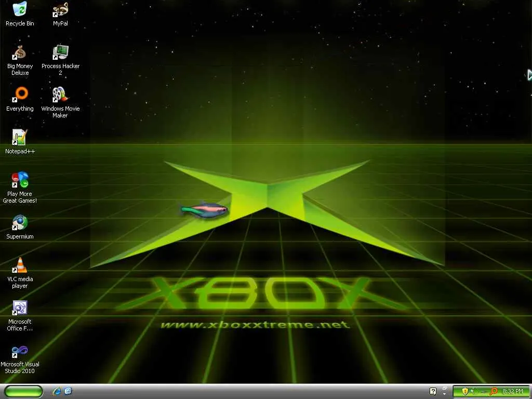This screenshot has width=532, height=399.
Task: Select the Supermium browser icon
Action: (20, 228)
